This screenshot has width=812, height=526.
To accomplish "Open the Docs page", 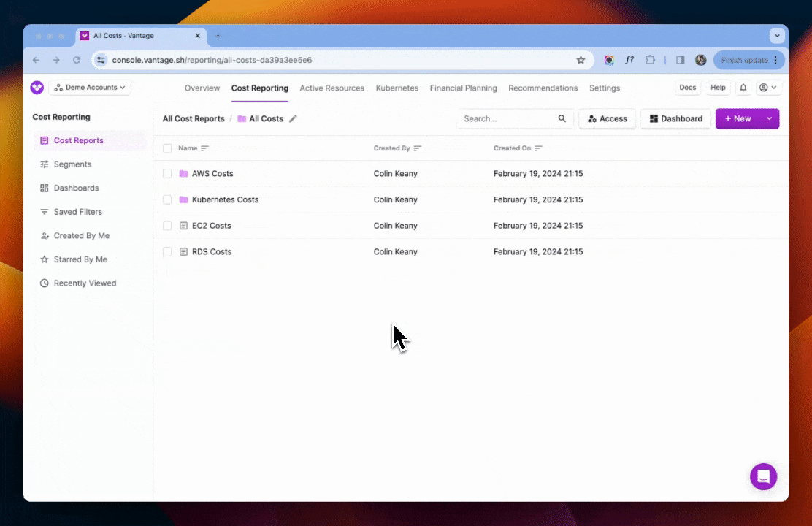I will tap(687, 87).
